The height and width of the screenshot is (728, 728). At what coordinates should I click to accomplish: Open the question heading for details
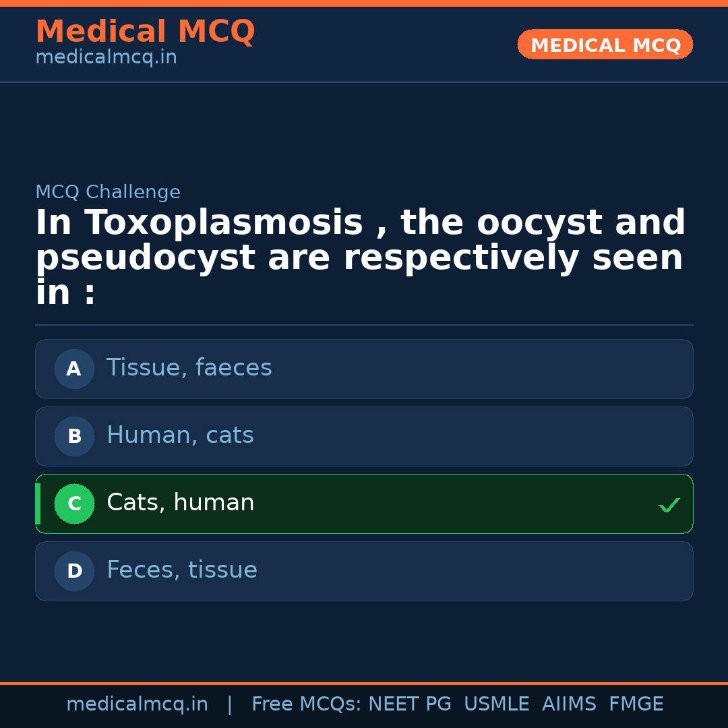coord(361,256)
